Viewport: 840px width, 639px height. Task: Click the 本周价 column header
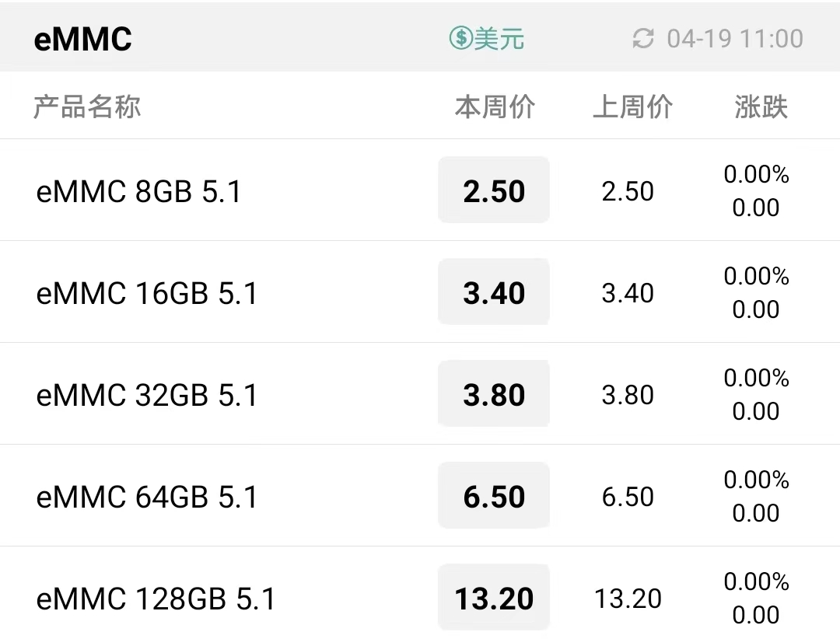(x=495, y=106)
